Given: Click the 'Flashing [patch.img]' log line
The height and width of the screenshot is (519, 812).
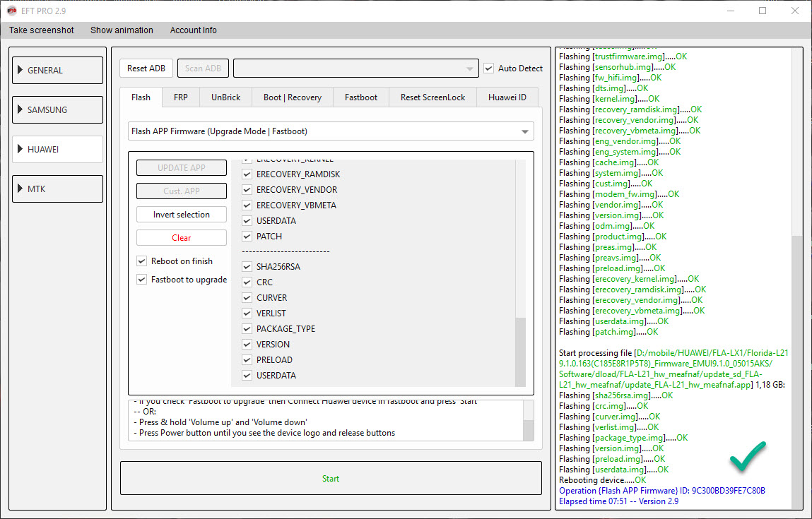Looking at the screenshot, I should (608, 332).
